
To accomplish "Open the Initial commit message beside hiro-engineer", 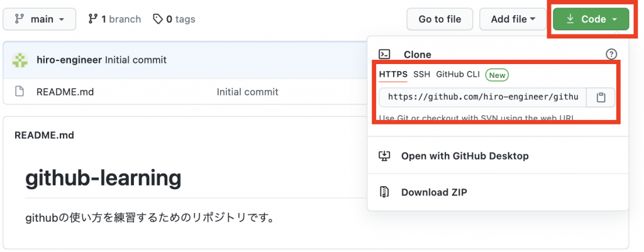I will coord(136,60).
